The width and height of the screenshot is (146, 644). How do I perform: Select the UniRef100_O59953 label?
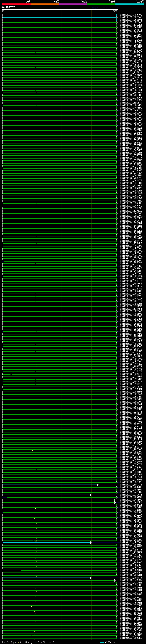click(131, 565)
